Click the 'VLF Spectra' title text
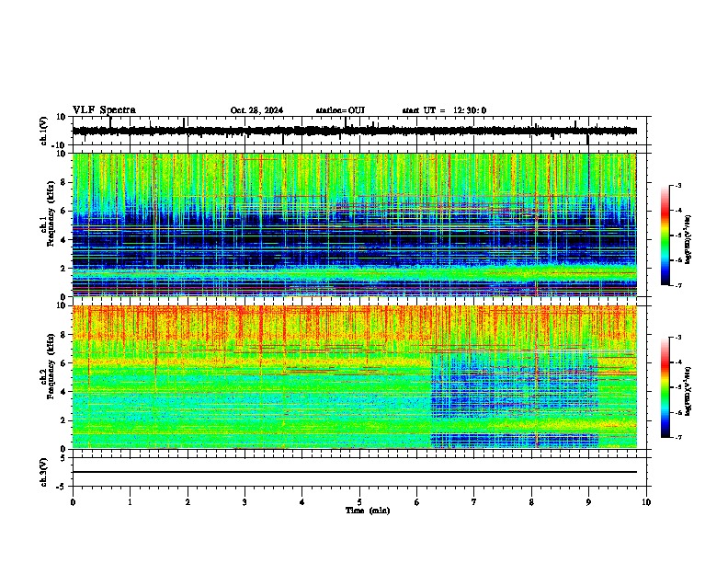The image size is (728, 563). pyautogui.click(x=104, y=110)
